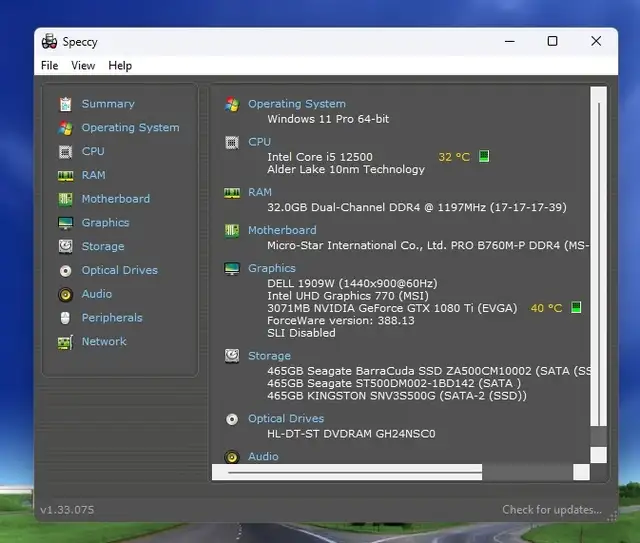
Task: Click the green GPU temperature indicator icon
Action: 576,307
